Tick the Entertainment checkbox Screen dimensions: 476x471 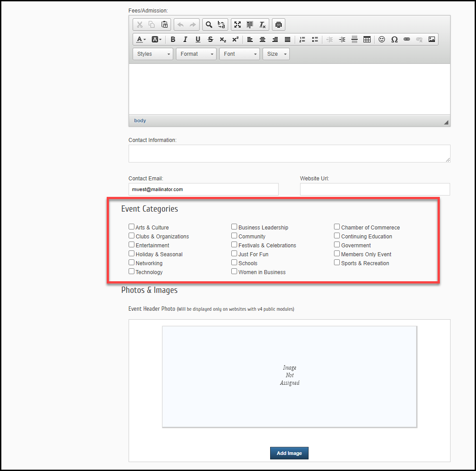pyautogui.click(x=131, y=245)
